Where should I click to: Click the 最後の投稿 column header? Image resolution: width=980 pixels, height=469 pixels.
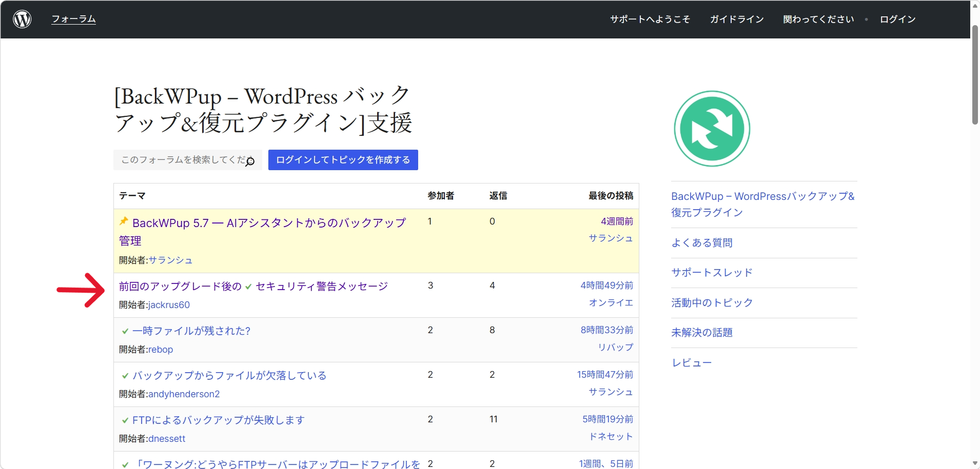click(611, 196)
